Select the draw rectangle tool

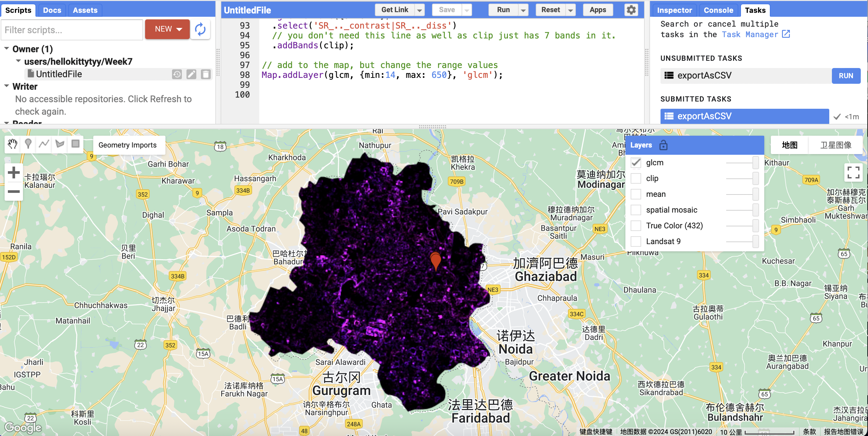[x=76, y=144]
